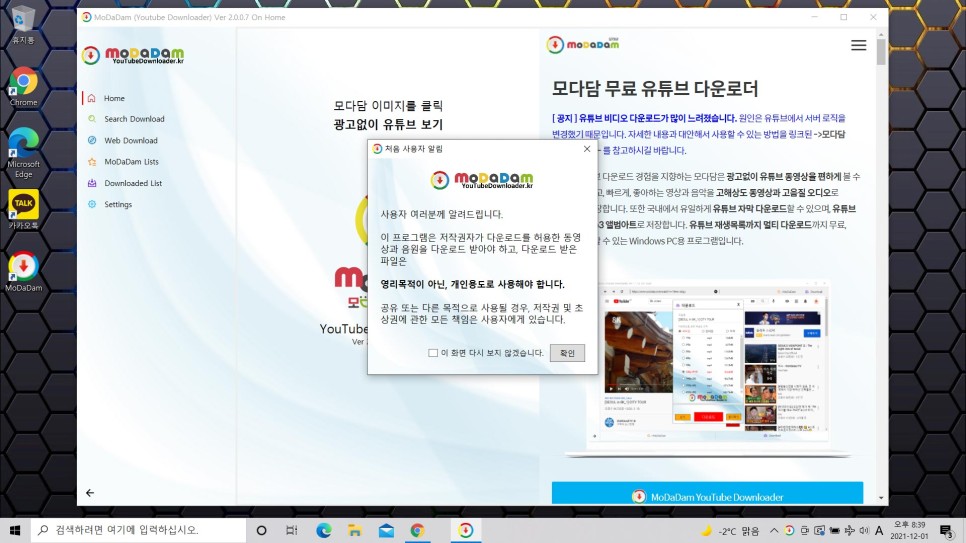The width and height of the screenshot is (966, 543).
Task: Open MoDaDam Lists page
Action: (x=131, y=161)
